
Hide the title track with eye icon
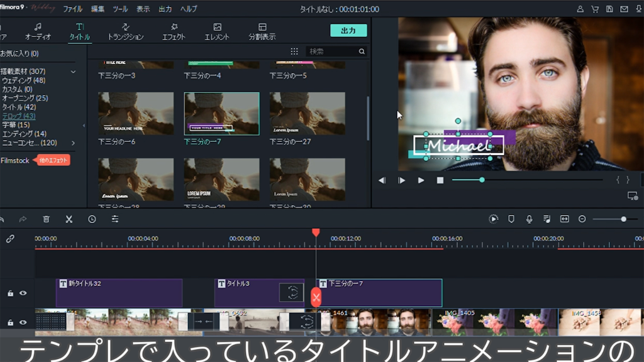click(x=23, y=293)
